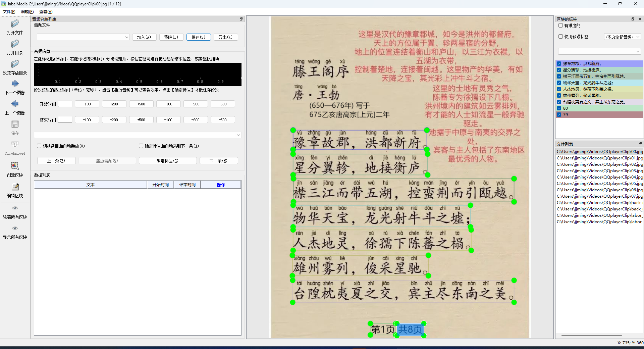Add +200 to the 结束时间 end time
This screenshot has width=644, height=349.
click(114, 120)
